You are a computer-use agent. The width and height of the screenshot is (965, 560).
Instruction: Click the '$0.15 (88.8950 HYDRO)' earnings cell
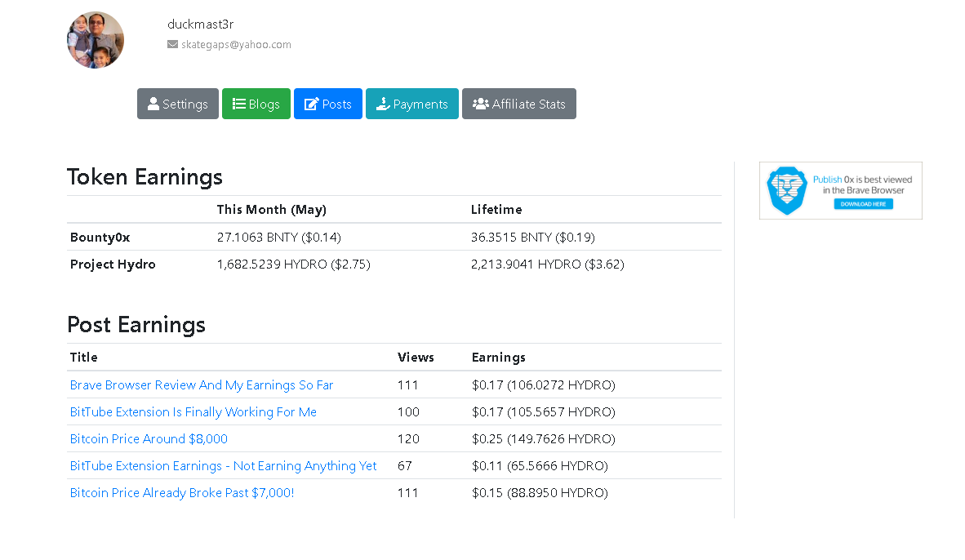click(540, 493)
